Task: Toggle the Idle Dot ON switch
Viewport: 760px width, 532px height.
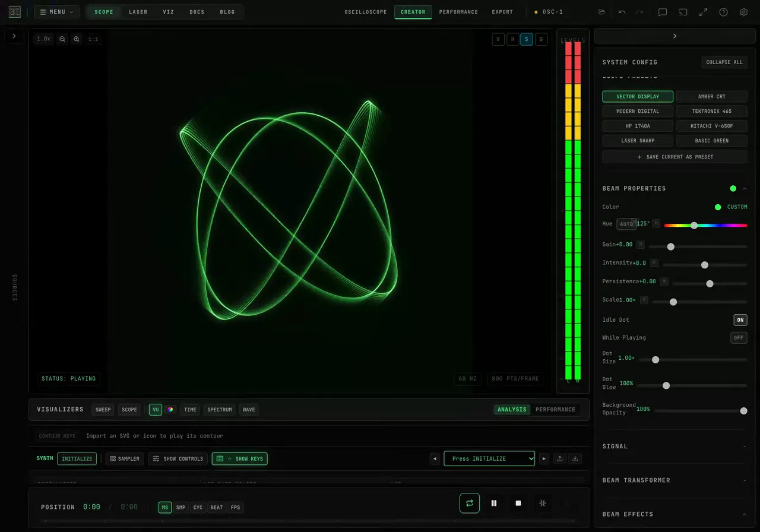Action: [740, 319]
